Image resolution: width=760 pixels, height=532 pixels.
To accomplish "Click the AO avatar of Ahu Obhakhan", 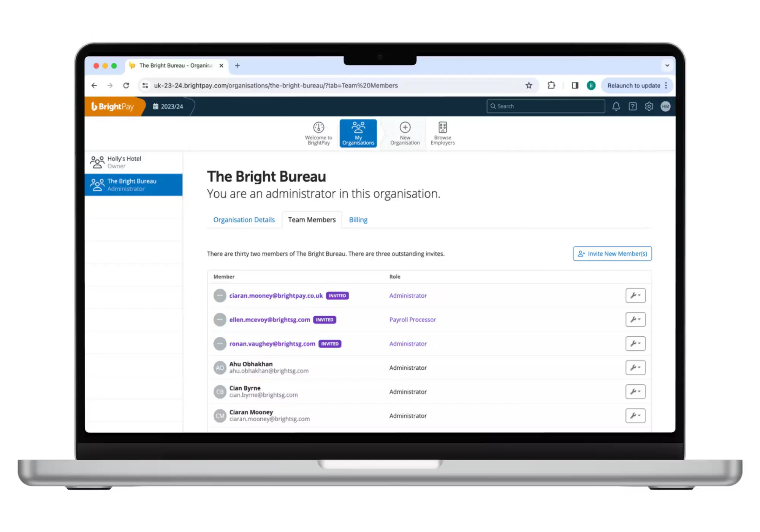I will coord(220,368).
